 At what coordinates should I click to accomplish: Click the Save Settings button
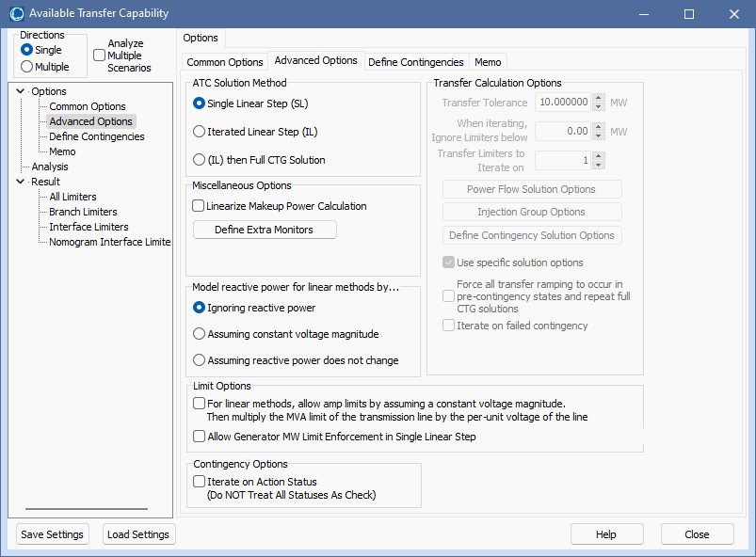[51, 534]
